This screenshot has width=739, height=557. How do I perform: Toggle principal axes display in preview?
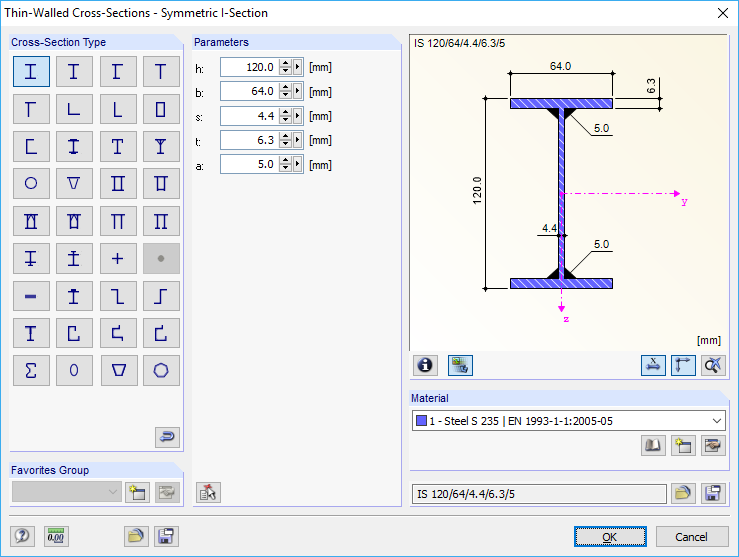[683, 365]
